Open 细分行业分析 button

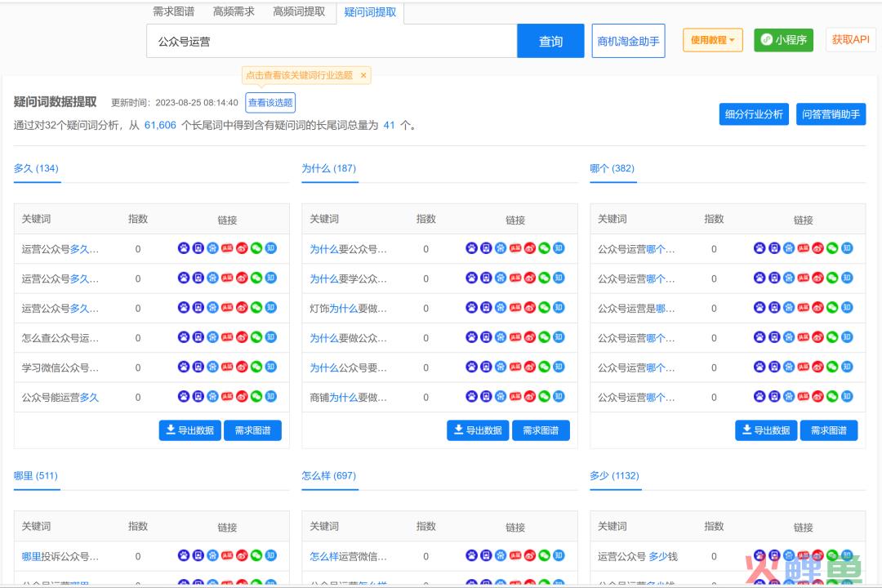pos(754,114)
